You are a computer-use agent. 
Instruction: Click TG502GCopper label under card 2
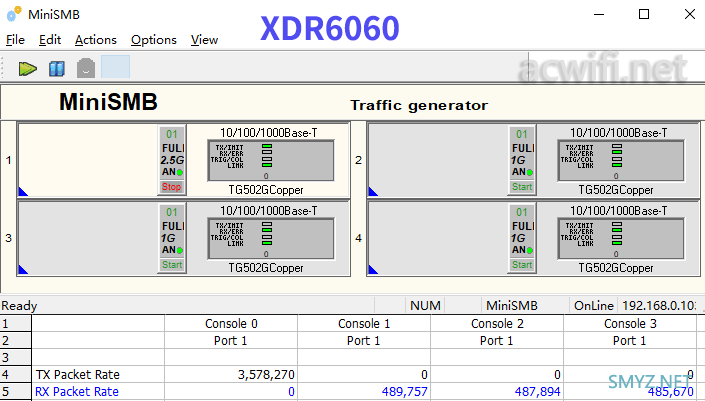(x=616, y=190)
